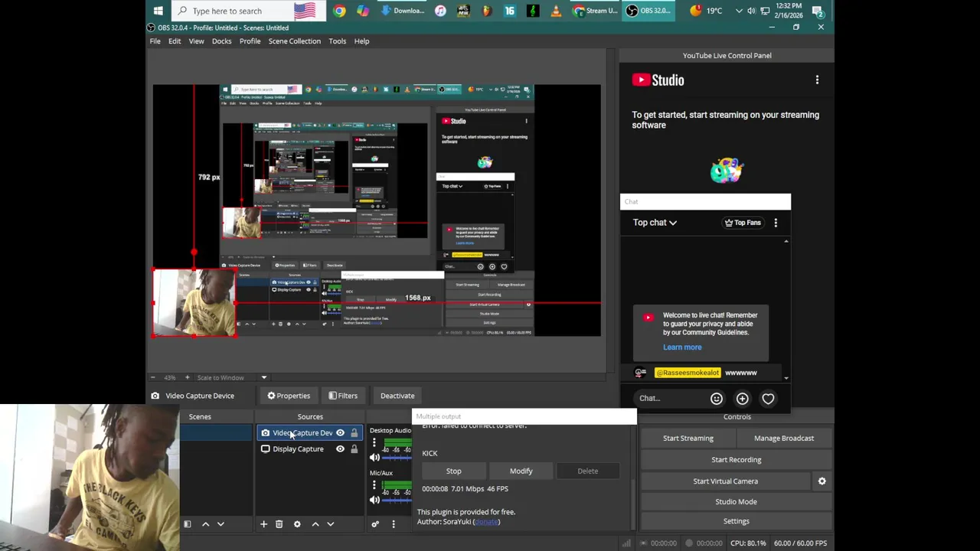Screen dimensions: 980x551
Task: Click the donate link
Action: [x=486, y=522]
